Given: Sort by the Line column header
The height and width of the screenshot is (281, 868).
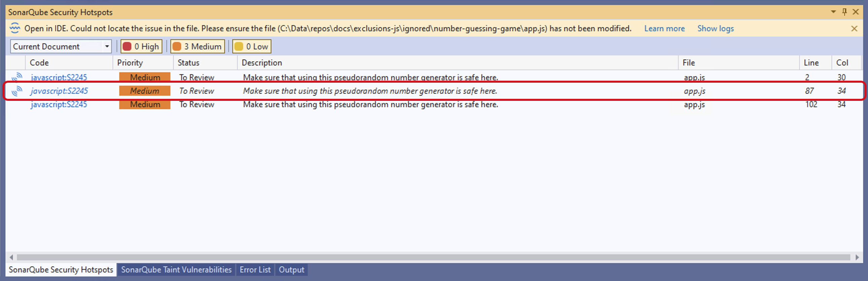Looking at the screenshot, I should (816, 63).
